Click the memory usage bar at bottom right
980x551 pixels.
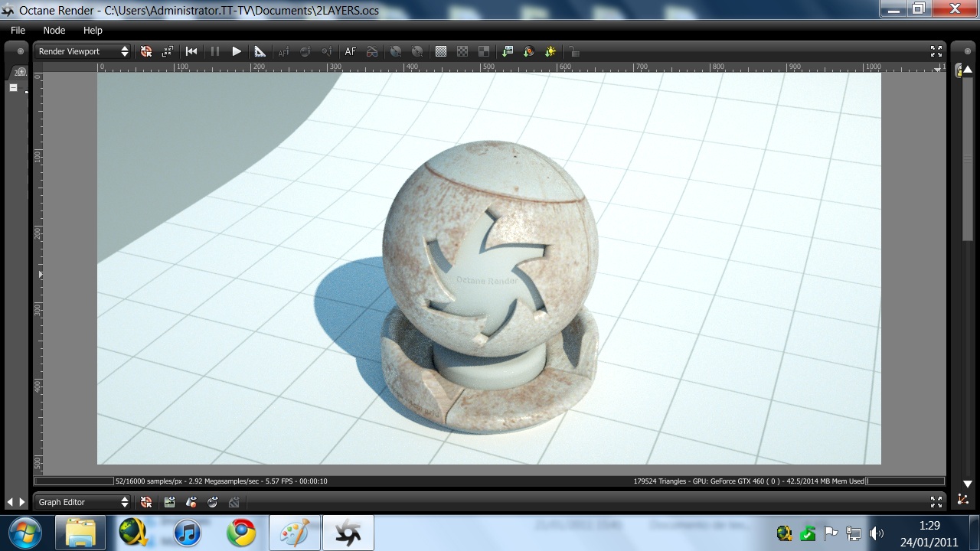point(905,481)
